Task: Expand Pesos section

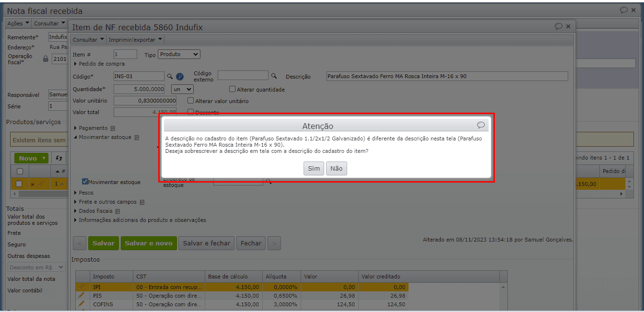Action: tap(83, 193)
